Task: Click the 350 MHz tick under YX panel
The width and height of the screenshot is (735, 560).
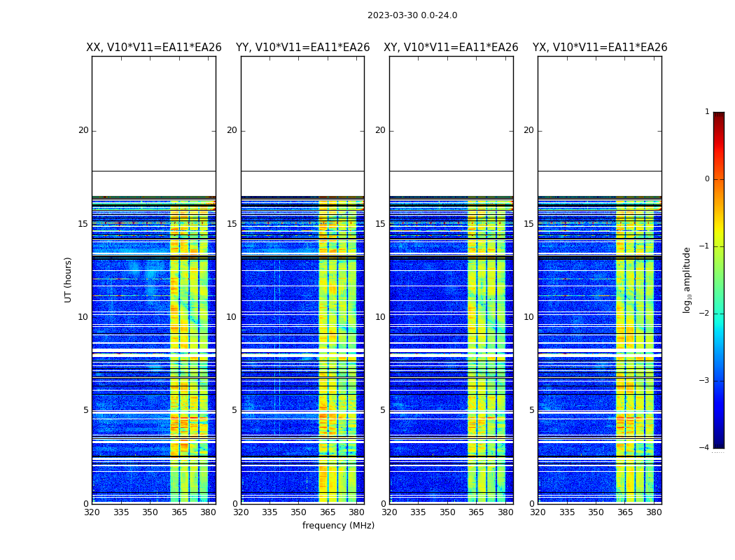Action: (596, 512)
